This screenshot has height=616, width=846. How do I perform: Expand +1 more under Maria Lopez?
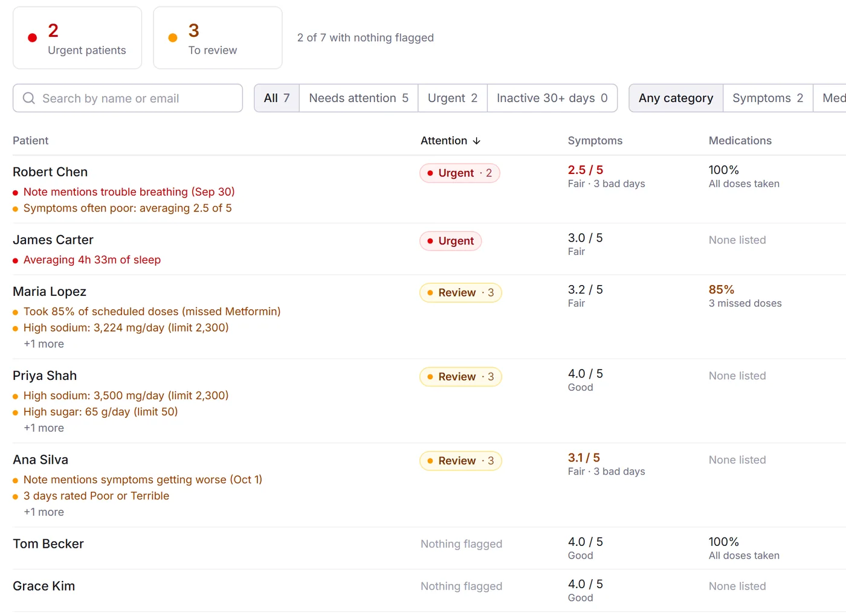tap(44, 344)
